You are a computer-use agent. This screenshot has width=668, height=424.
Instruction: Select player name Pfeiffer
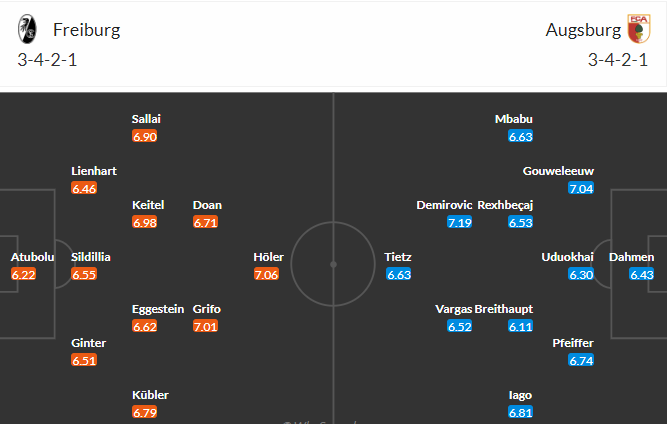(x=573, y=343)
